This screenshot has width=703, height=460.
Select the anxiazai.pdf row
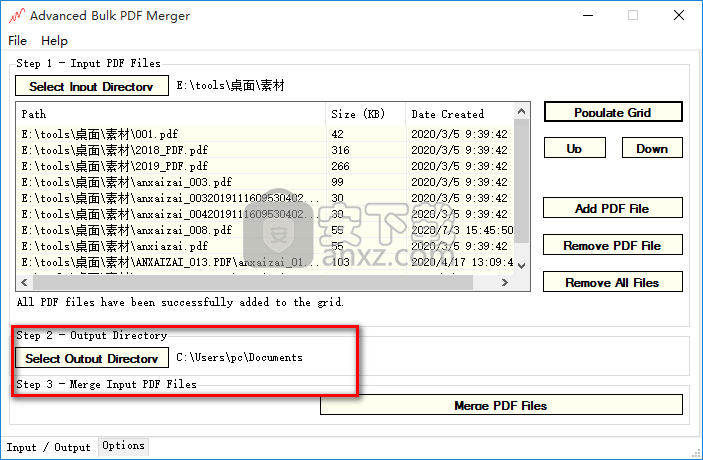[265, 246]
